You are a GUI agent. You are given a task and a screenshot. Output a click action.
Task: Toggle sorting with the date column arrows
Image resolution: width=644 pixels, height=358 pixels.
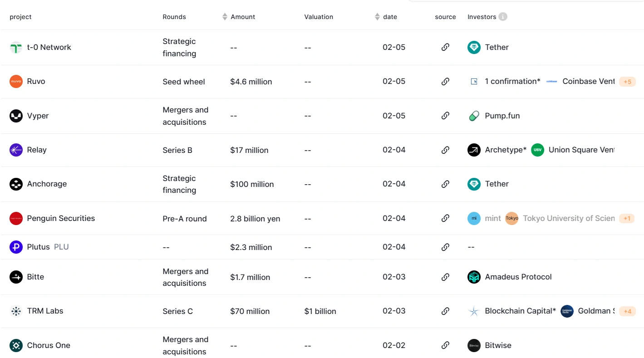pos(377,16)
